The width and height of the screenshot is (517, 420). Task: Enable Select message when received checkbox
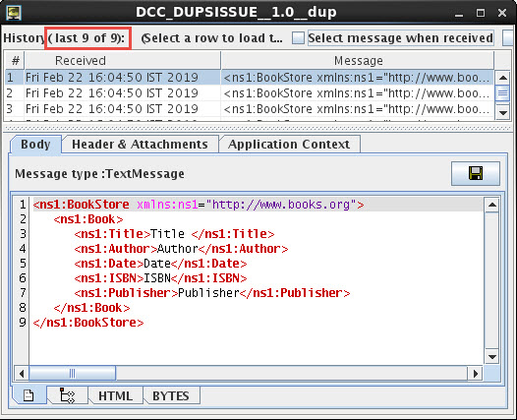(x=298, y=38)
